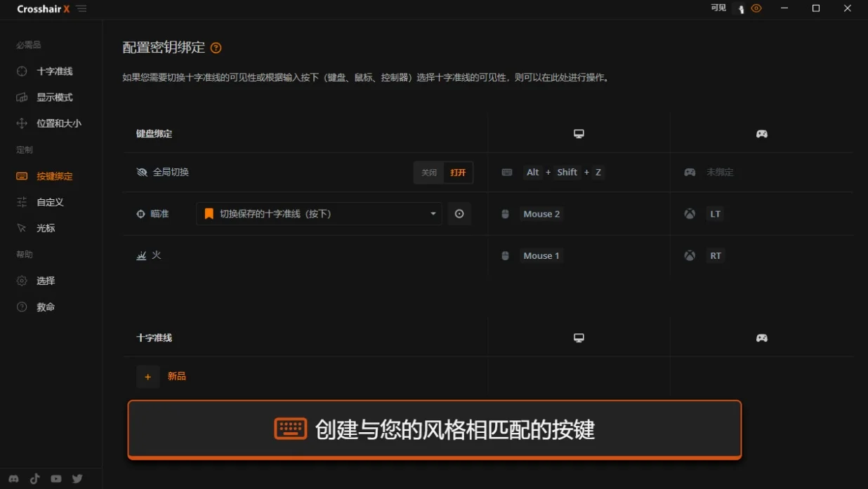Click the controller icon beside 未绑定
Viewport: 868px width, 489px height.
pos(690,172)
